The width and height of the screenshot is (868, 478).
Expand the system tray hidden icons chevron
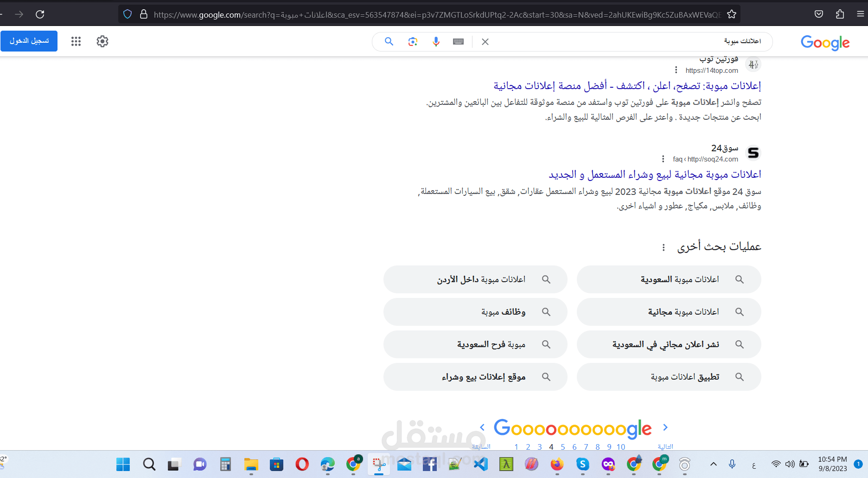[x=714, y=464]
